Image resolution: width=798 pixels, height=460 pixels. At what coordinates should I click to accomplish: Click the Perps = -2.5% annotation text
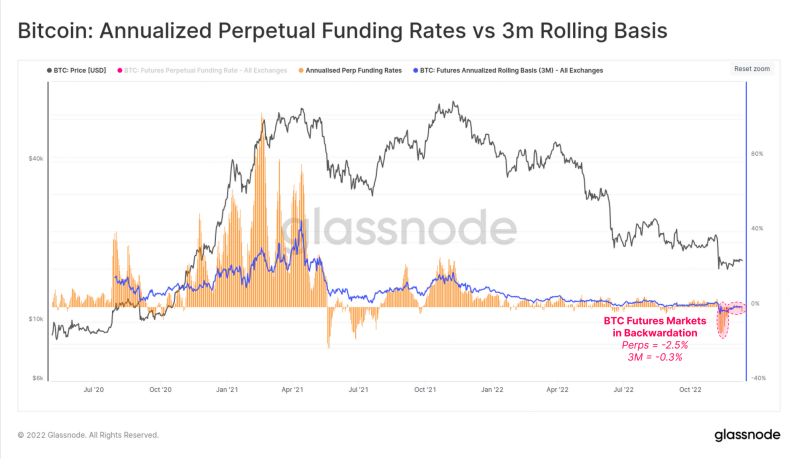pyautogui.click(x=654, y=346)
